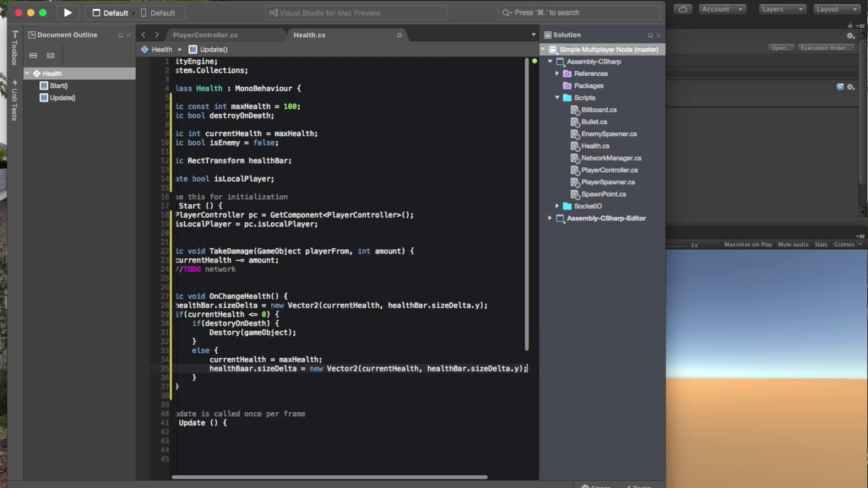Open the Default configuration selector
This screenshot has width=868, height=488.
coord(111,13)
